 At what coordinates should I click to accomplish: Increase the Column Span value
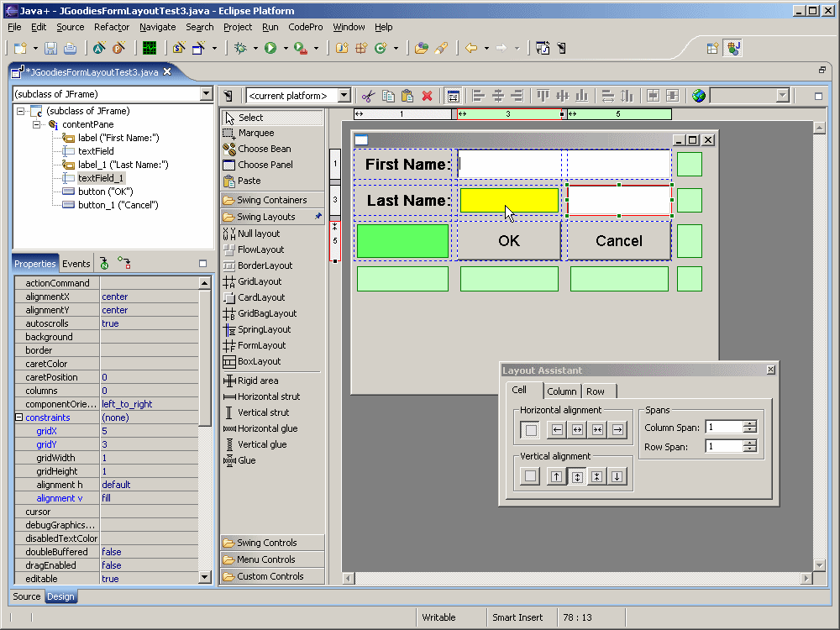tap(750, 423)
